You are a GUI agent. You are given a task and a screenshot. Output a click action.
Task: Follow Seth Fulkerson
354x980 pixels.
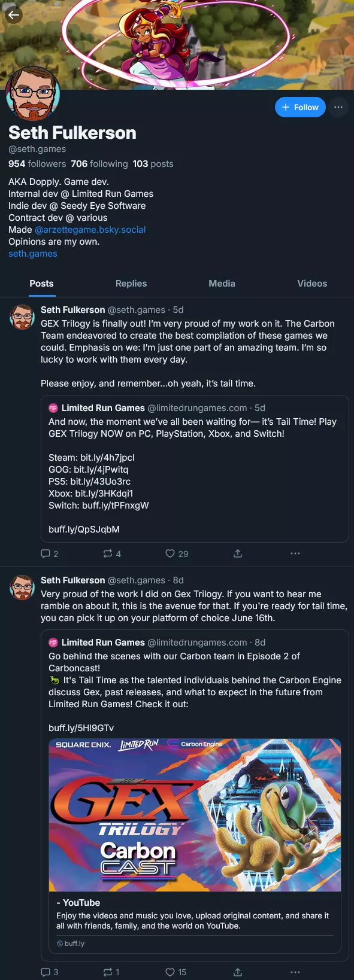[x=300, y=107]
